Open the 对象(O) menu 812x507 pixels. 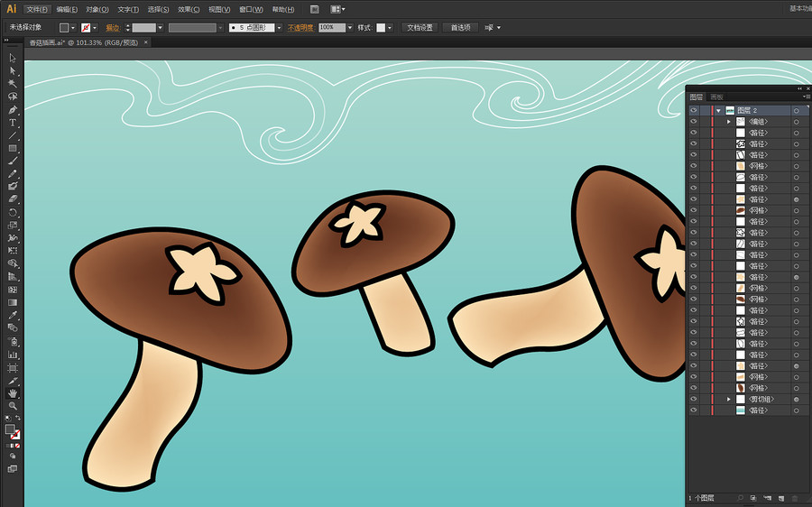[x=97, y=9]
